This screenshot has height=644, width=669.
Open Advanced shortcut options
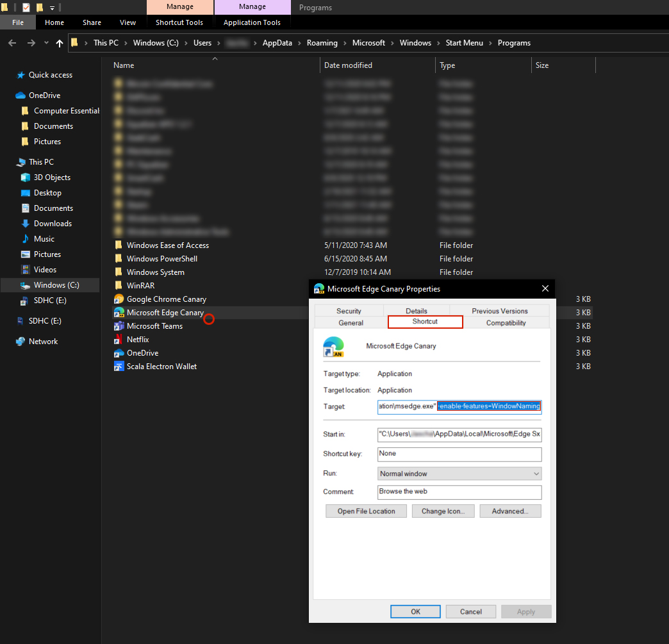tap(510, 511)
